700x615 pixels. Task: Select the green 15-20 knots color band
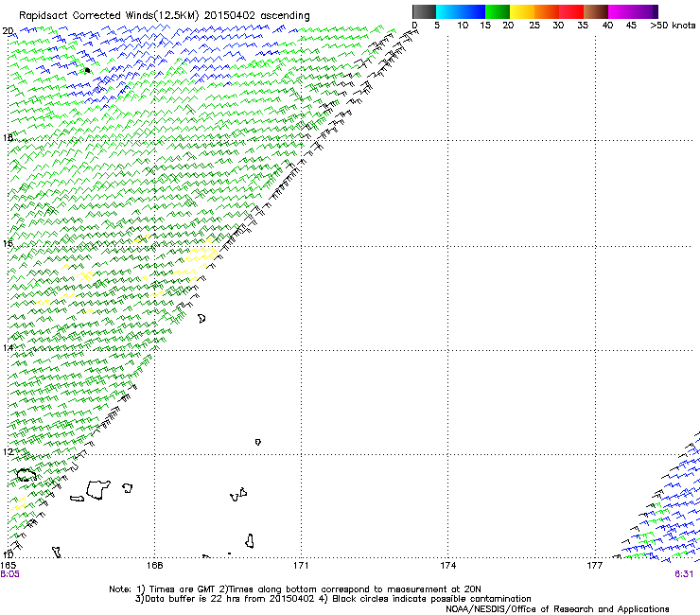[498, 11]
